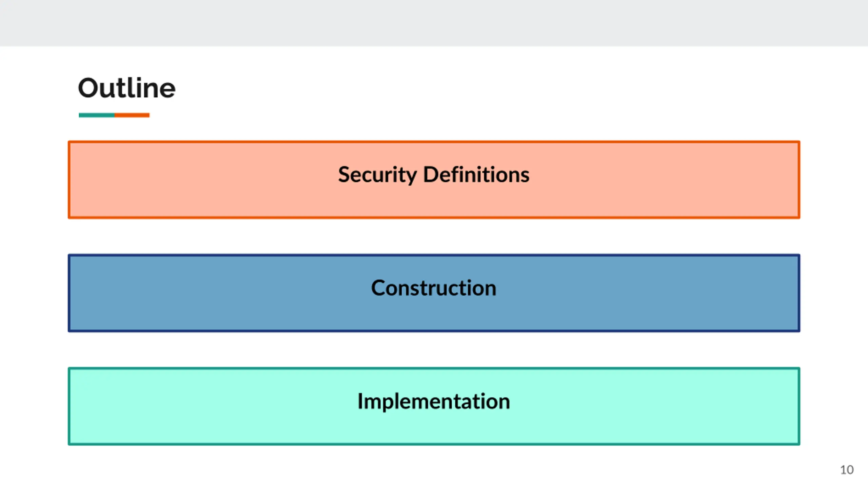Click the "Implementation" label text

(434, 402)
